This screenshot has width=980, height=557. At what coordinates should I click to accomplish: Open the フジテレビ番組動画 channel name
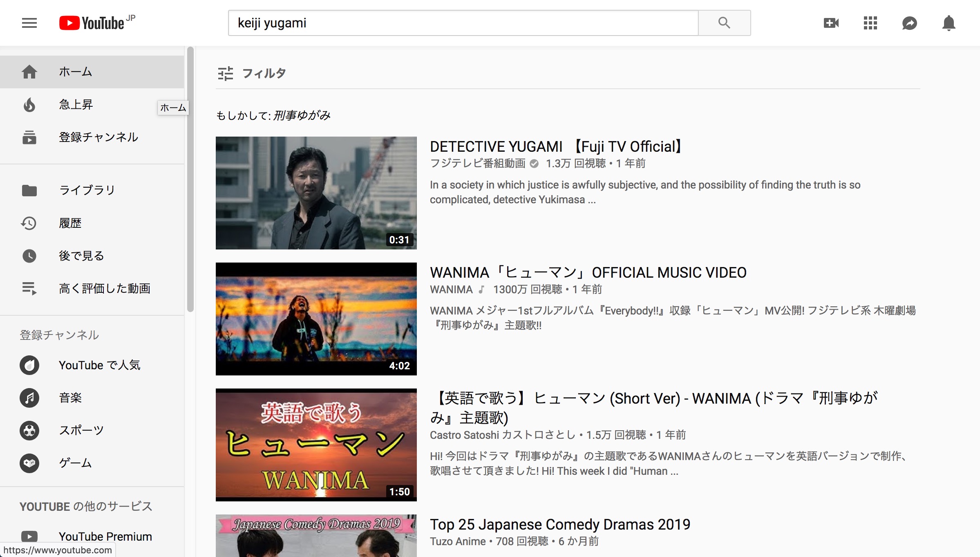point(477,164)
